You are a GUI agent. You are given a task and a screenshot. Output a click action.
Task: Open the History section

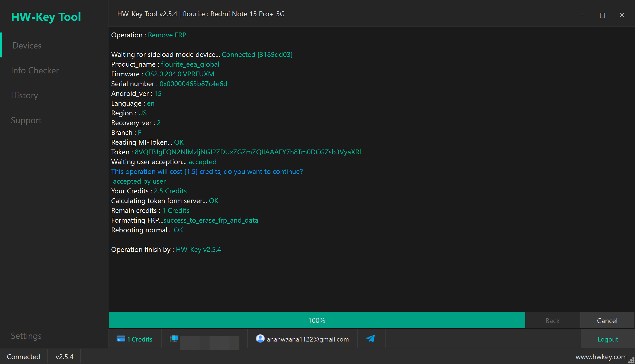click(x=24, y=95)
